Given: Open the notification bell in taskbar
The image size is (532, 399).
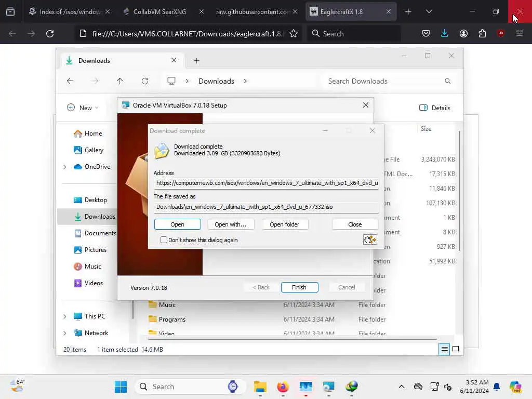Looking at the screenshot, I should tap(497, 387).
